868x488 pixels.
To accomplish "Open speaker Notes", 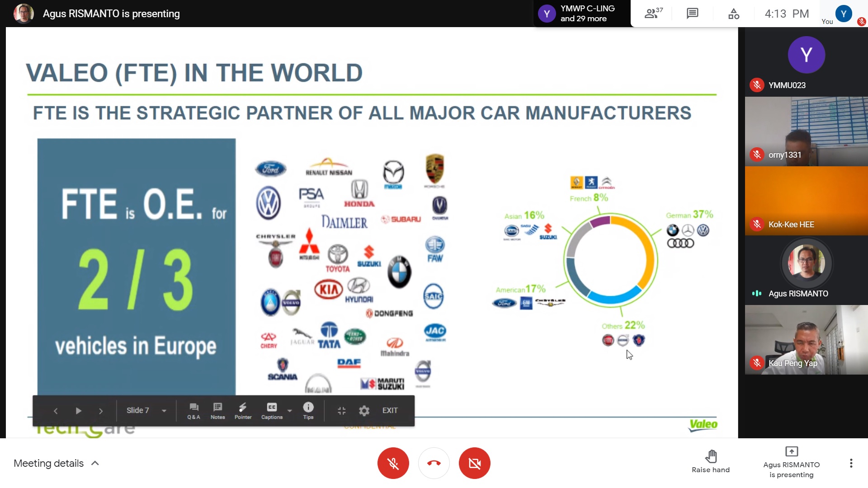I will click(217, 411).
